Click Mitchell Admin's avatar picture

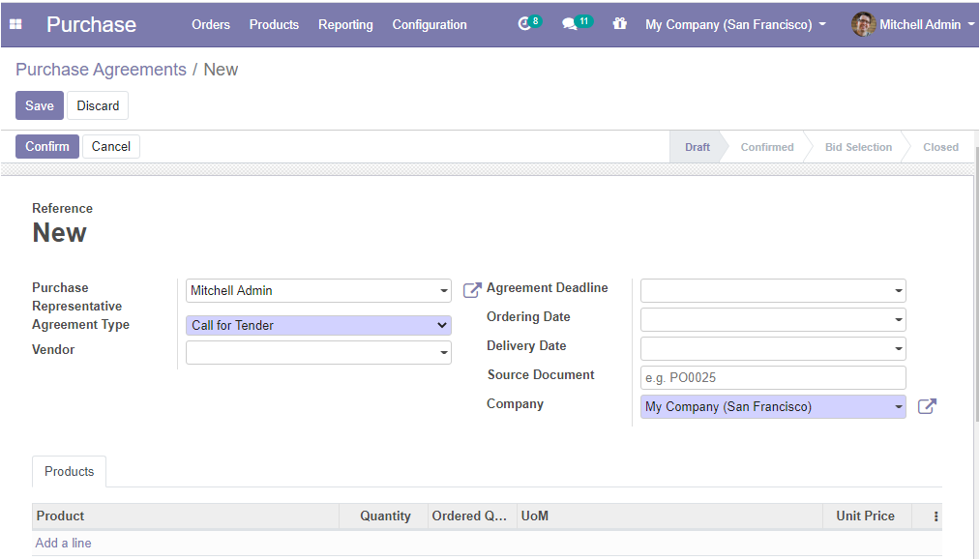click(863, 24)
